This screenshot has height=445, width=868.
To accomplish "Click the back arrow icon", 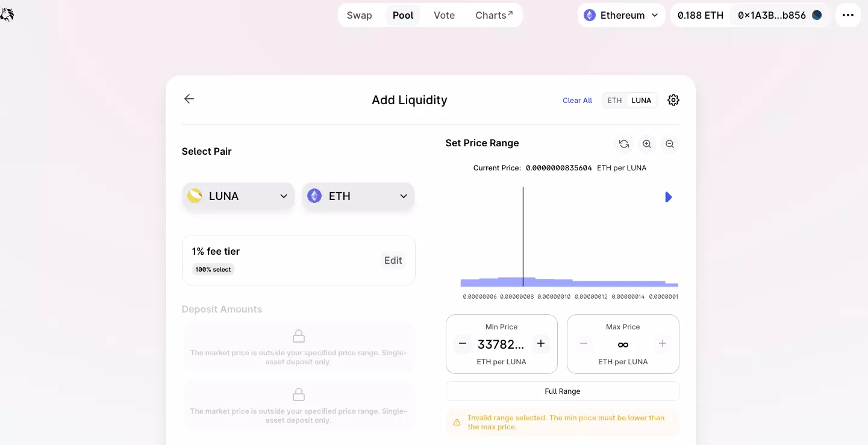I will coord(189,99).
